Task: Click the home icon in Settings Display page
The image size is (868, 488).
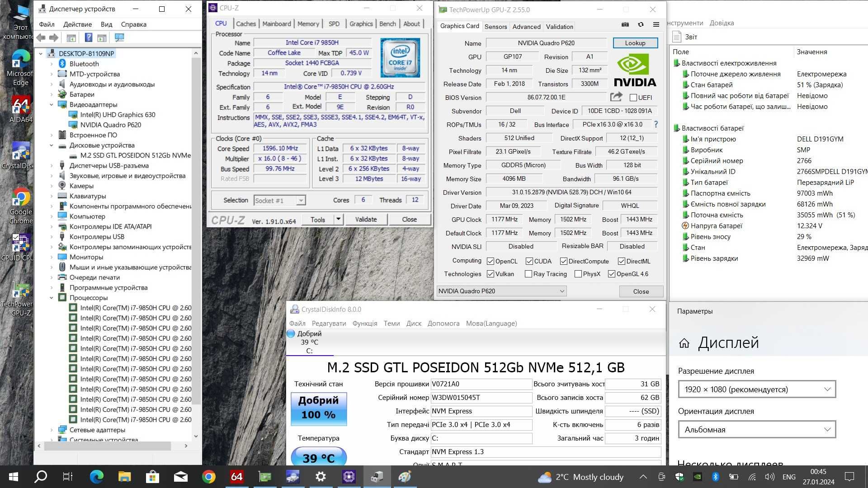Action: click(684, 343)
